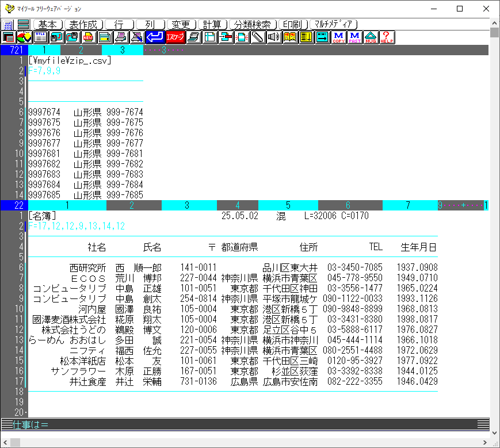Click the 計算 button

point(212,25)
